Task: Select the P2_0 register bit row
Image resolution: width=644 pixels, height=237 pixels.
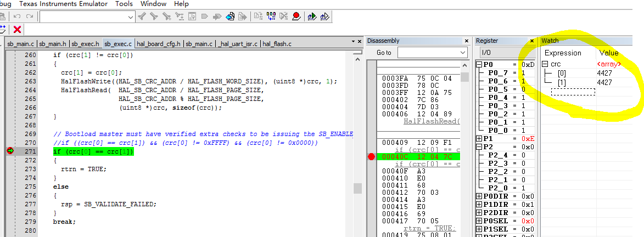Action: tap(507, 188)
